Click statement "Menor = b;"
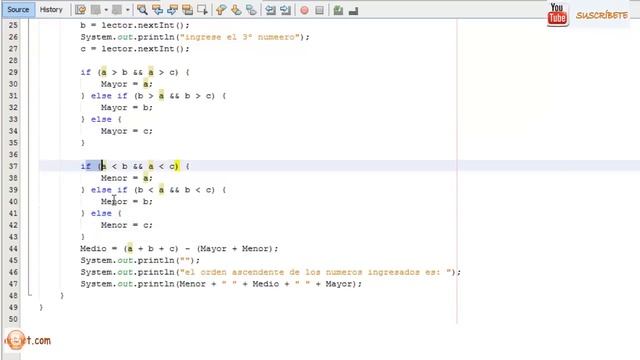The image size is (640, 360). [127, 202]
